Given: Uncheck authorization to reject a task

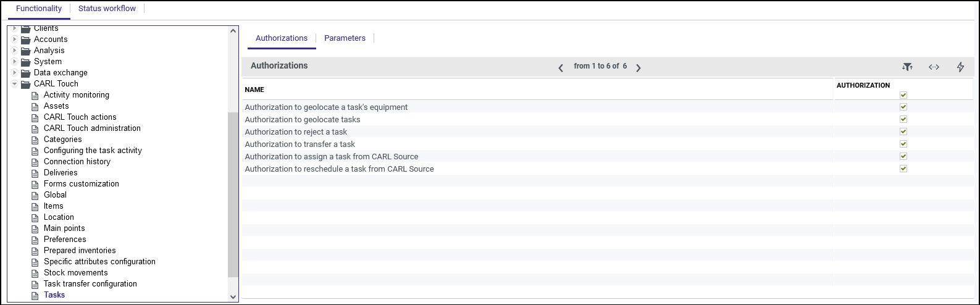Looking at the screenshot, I should click(903, 132).
